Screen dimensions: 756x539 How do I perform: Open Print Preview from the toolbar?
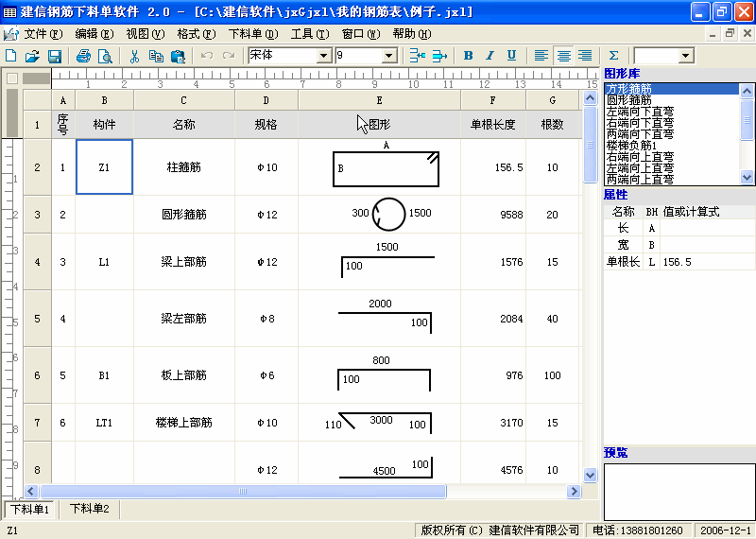[x=105, y=56]
